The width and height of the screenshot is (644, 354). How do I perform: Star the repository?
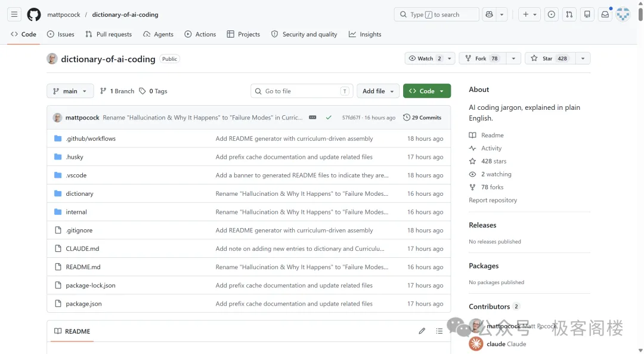550,59
